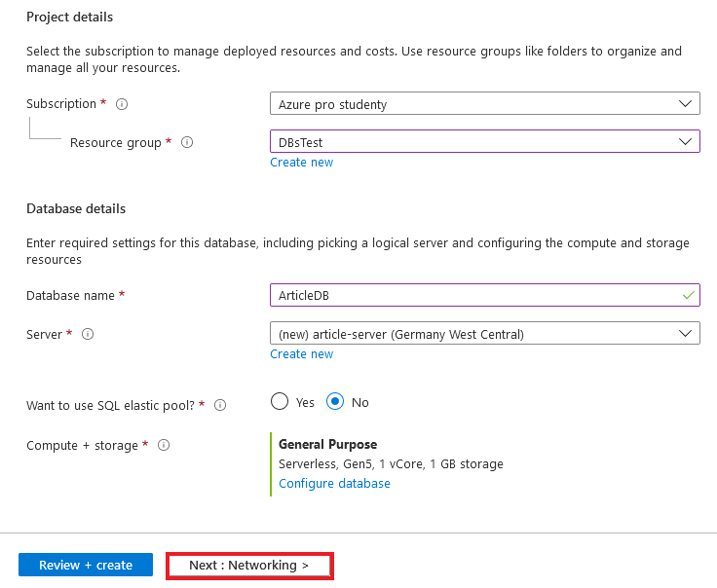Click Create new under Resource group
Image resolution: width=717 pixels, height=588 pixels.
coord(301,163)
